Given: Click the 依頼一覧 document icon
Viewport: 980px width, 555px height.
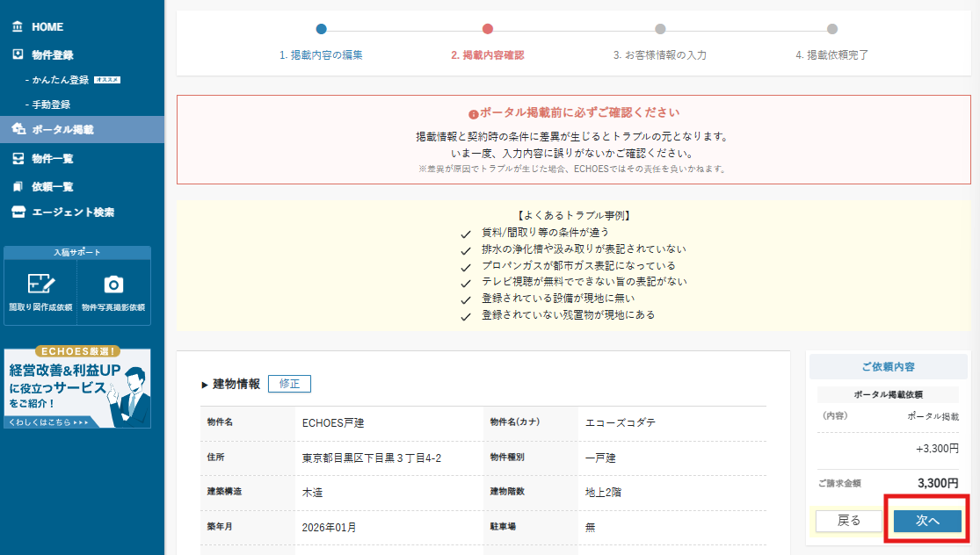Looking at the screenshot, I should point(18,186).
